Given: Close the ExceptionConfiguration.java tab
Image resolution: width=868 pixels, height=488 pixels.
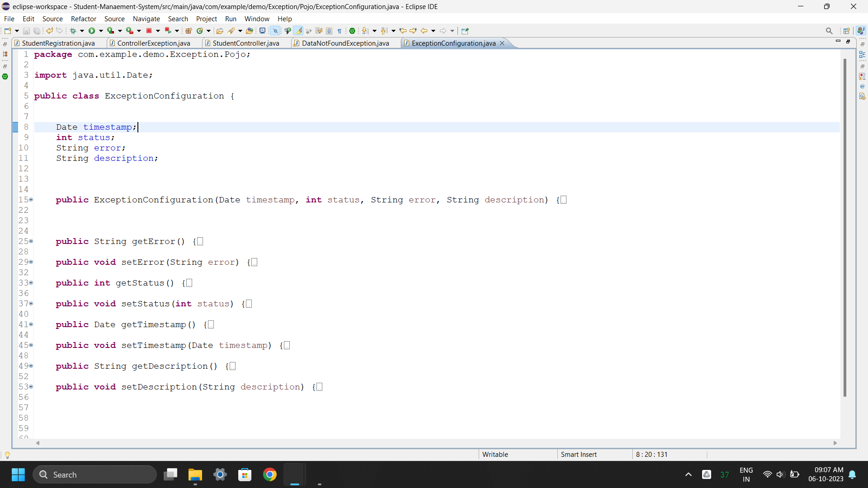Looking at the screenshot, I should pos(502,43).
